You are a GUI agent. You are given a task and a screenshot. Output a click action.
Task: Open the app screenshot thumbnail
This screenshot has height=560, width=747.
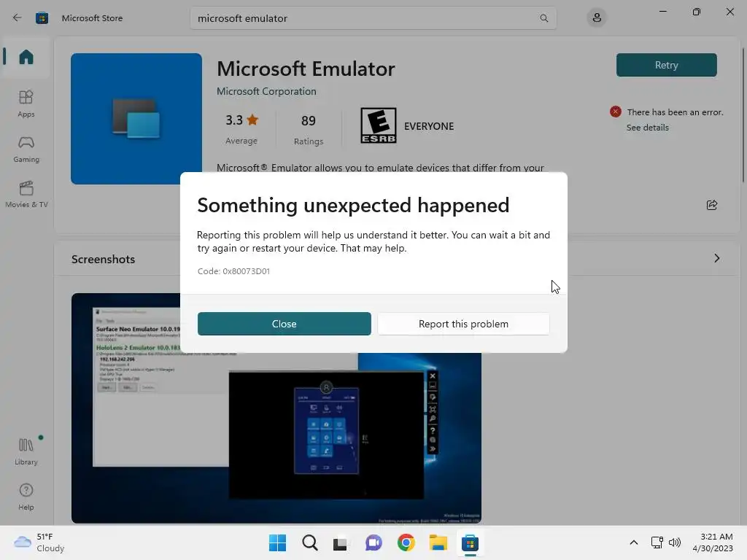coord(276,408)
